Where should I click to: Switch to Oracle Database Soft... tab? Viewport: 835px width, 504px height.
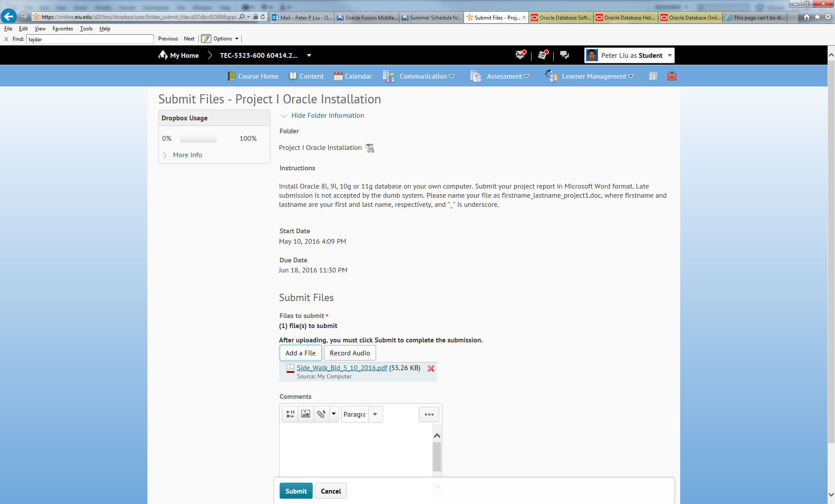(x=561, y=17)
